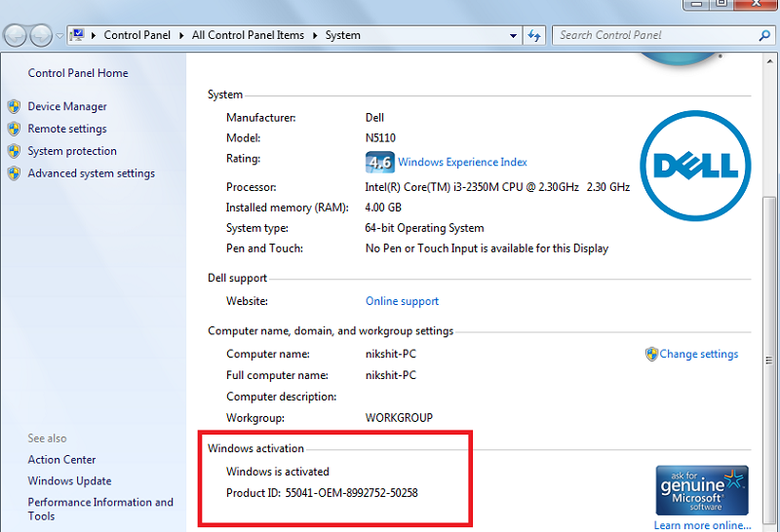
Task: Select Windows is activated text
Action: [x=278, y=472]
